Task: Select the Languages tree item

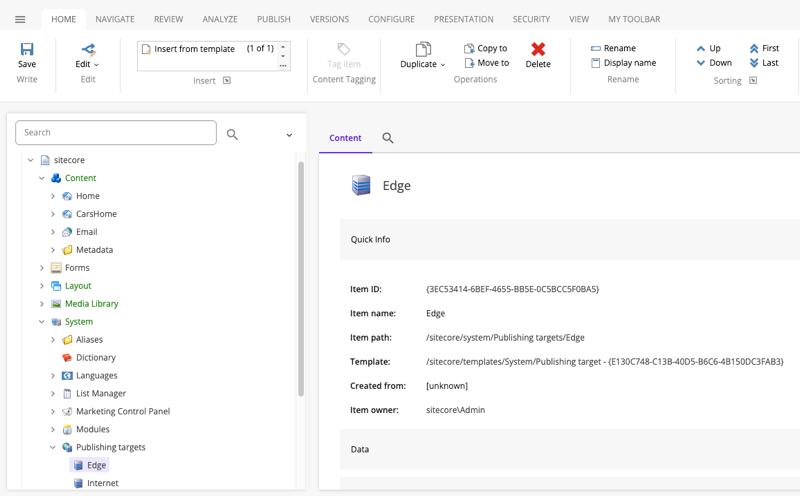Action: (96, 376)
